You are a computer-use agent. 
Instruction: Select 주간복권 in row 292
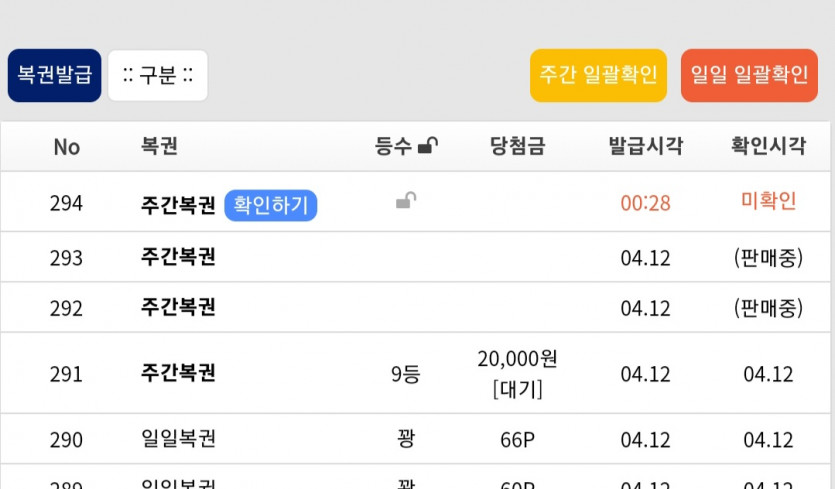(178, 307)
